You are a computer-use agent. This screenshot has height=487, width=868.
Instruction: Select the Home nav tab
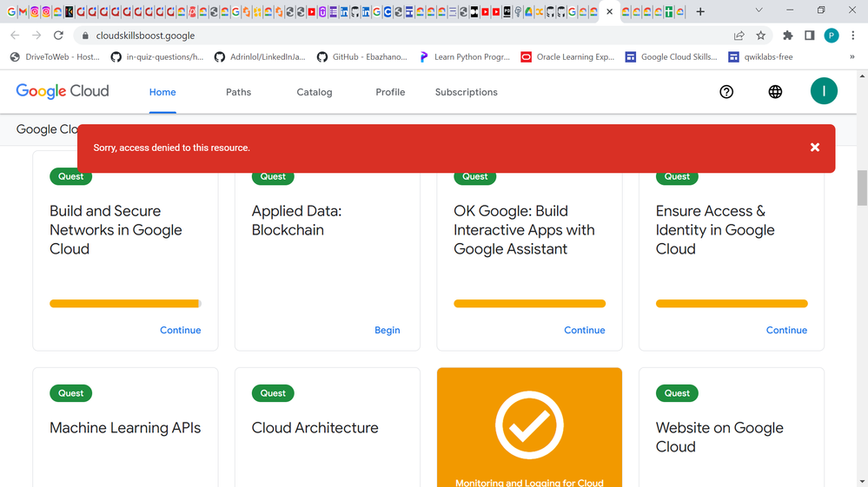162,92
